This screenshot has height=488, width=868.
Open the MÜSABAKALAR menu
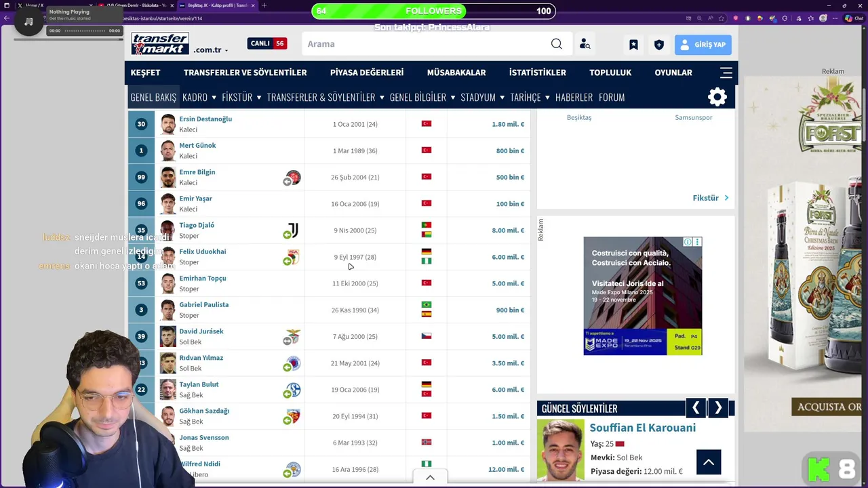456,73
